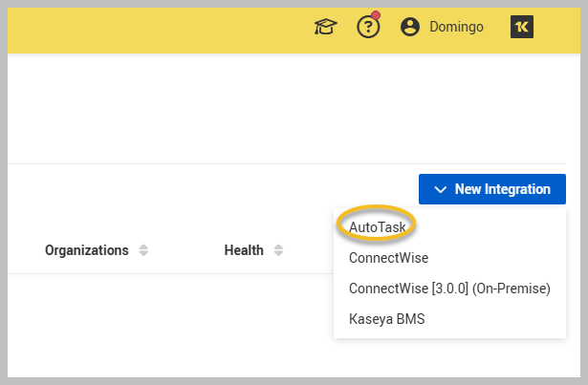The width and height of the screenshot is (588, 385).
Task: Click the red notification dot on help
Action: (x=376, y=16)
